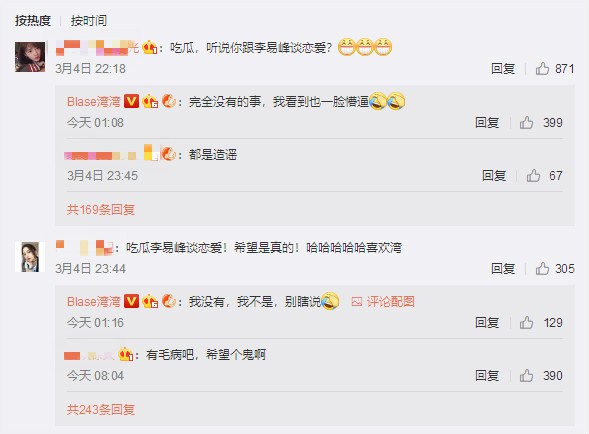Reply to the 今天 08:04 comment
This screenshot has height=434, width=589.
click(x=487, y=375)
